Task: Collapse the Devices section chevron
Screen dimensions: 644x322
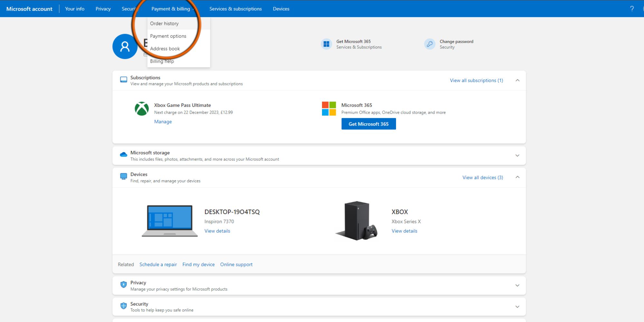Action: click(x=517, y=177)
